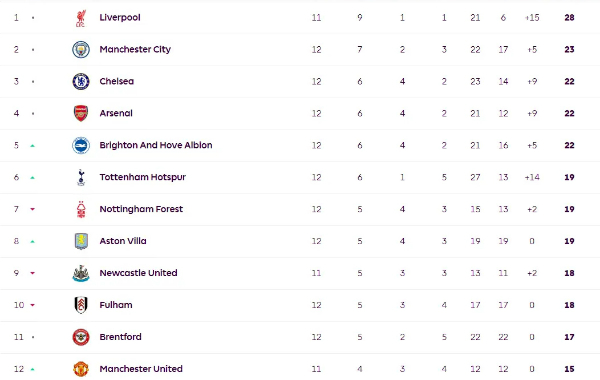The width and height of the screenshot is (600, 380).
Task: Click the Brighton And Hove Albion badge
Action: pyautogui.click(x=81, y=145)
